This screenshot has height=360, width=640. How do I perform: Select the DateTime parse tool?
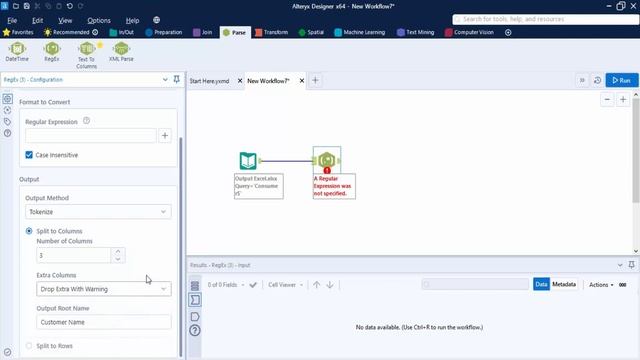tap(17, 52)
